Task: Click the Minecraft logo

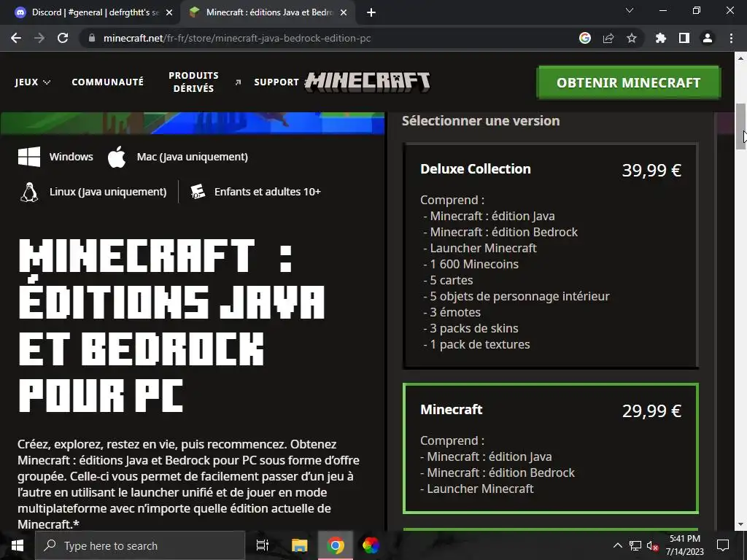Action: click(x=368, y=82)
